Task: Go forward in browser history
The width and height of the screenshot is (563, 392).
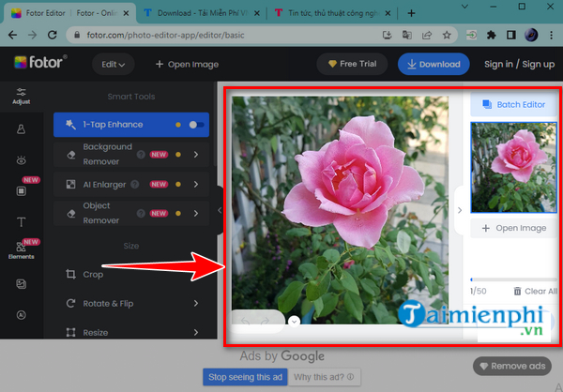Action: click(33, 35)
